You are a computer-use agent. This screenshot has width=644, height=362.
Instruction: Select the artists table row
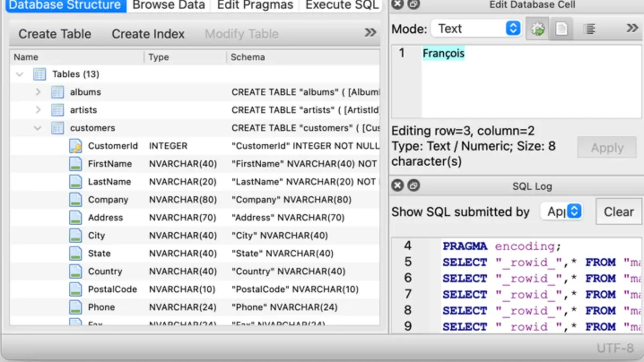pyautogui.click(x=195, y=110)
